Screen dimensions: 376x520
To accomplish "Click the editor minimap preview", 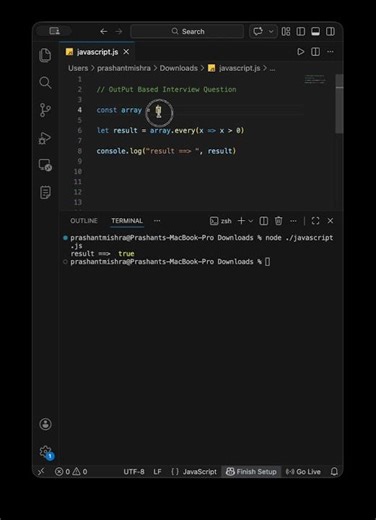I will pyautogui.click(x=315, y=79).
